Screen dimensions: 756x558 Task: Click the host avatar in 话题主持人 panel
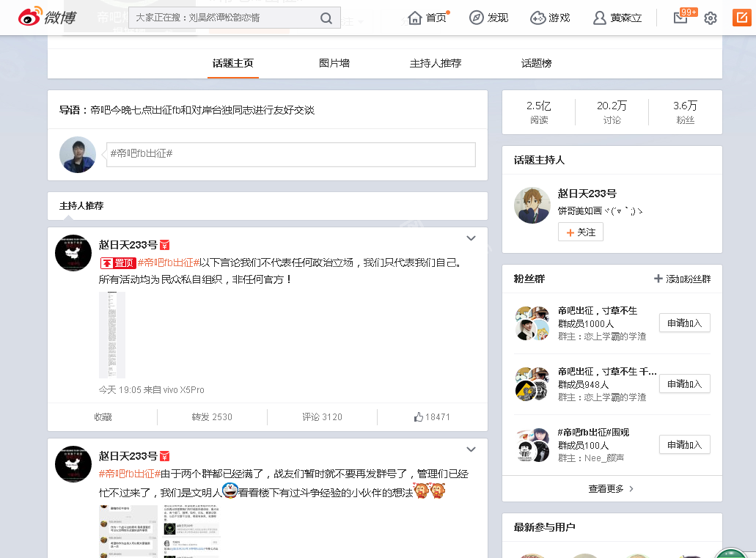[532, 205]
